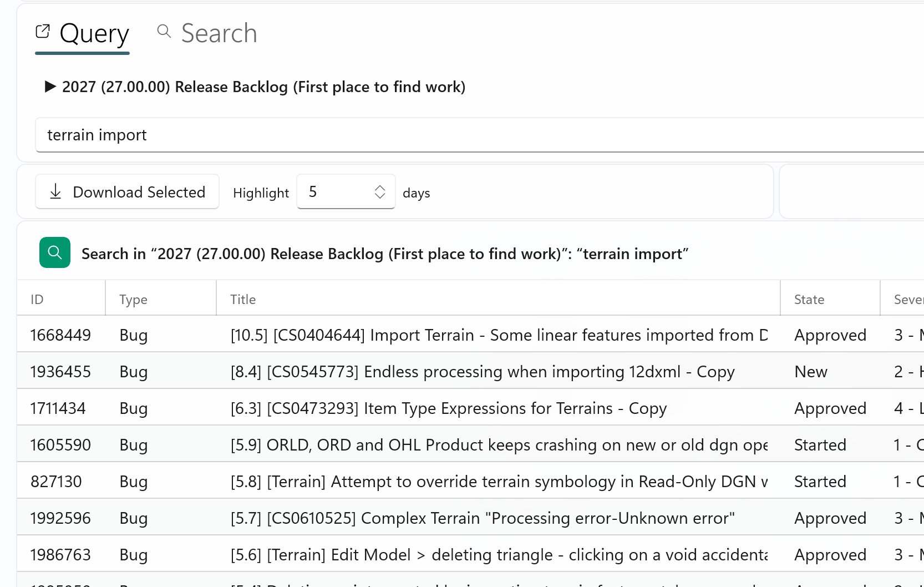
Task: Open bug 1936455 Endless processing
Action: pos(483,372)
